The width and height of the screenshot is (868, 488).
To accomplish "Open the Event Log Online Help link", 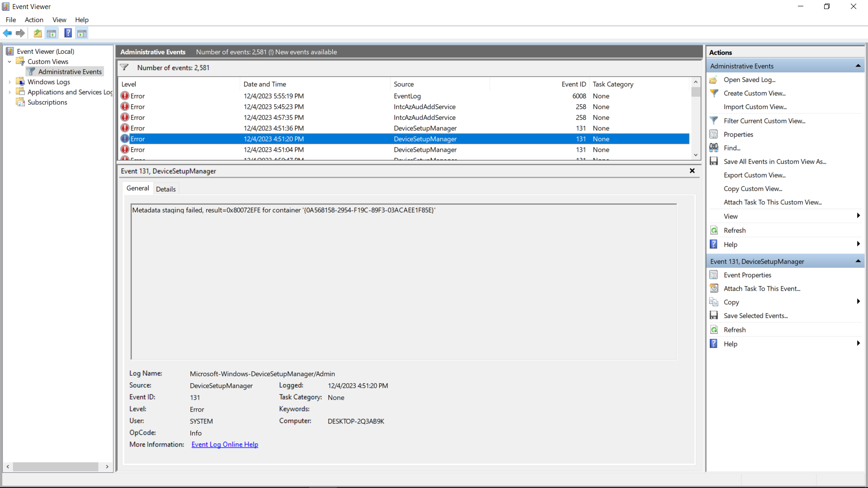I will tap(225, 445).
